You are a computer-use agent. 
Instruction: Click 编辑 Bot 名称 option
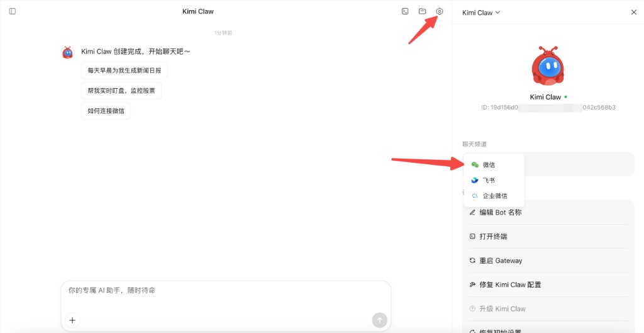coord(548,213)
